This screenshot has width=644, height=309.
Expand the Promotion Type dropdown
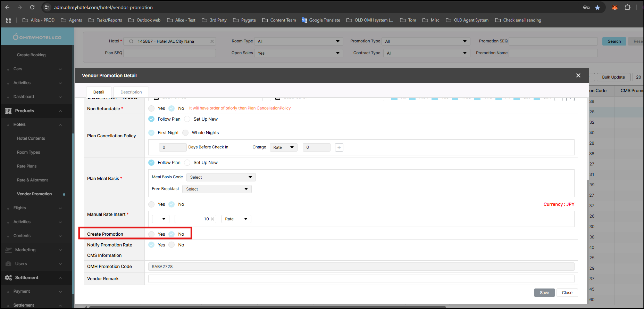pos(426,41)
